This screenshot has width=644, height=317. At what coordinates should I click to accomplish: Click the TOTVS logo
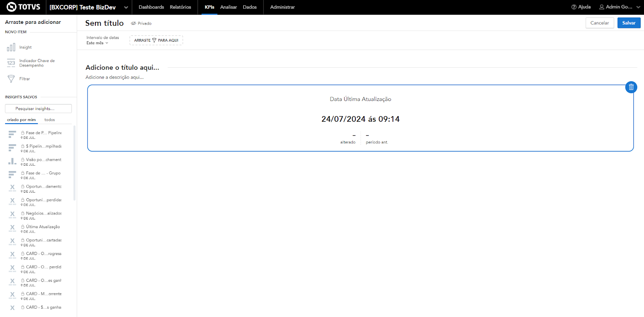23,7
